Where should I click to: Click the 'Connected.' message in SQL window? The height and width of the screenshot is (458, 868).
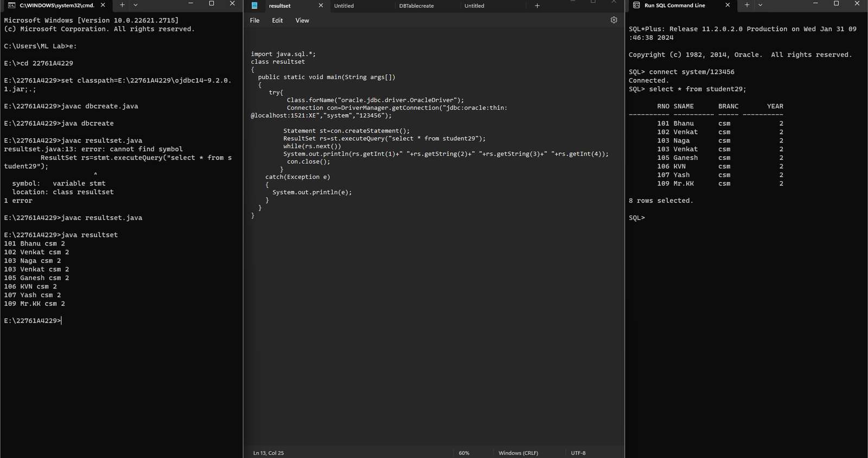(x=649, y=81)
